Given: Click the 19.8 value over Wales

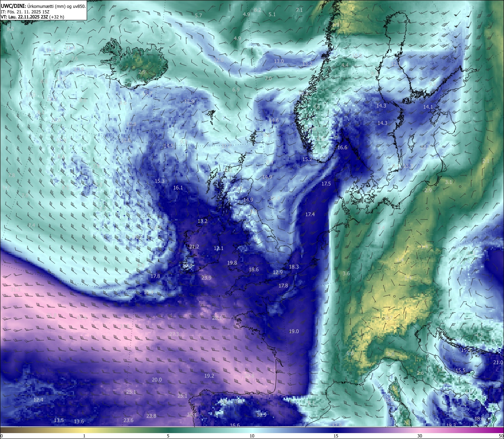Looking at the screenshot, I should pos(232,263).
